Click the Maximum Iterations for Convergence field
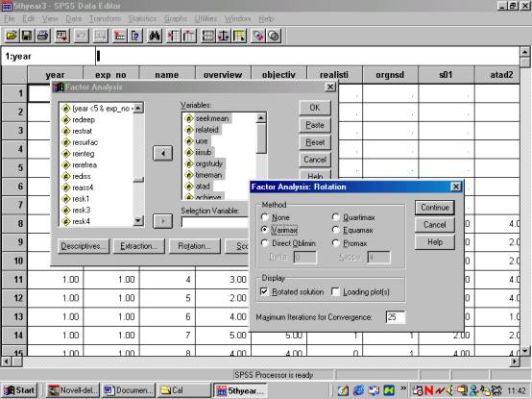 [x=396, y=317]
